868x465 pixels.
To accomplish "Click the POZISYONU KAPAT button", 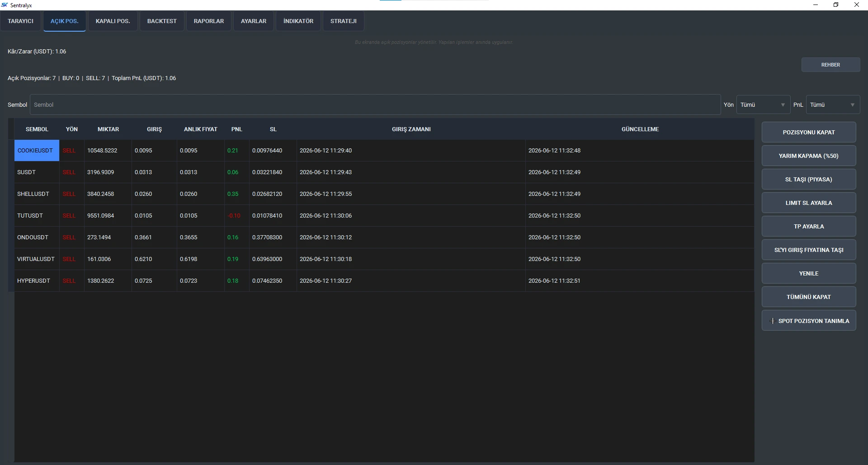I will tap(809, 132).
